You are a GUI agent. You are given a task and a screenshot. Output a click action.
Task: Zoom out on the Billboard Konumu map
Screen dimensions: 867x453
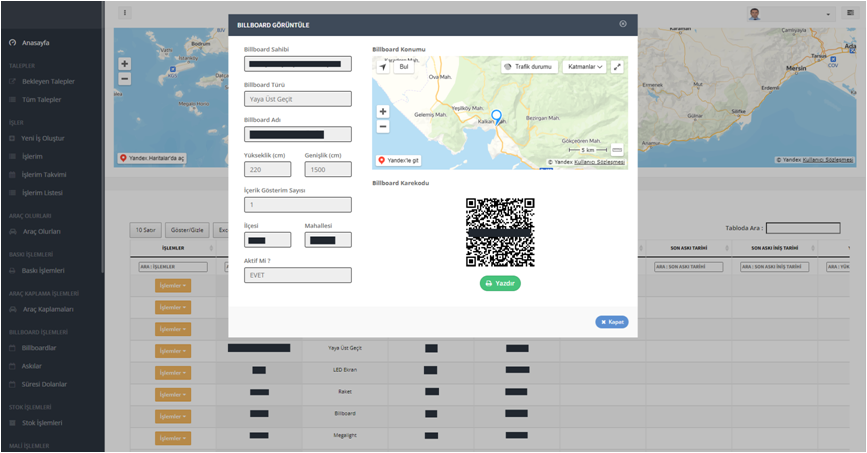click(383, 127)
